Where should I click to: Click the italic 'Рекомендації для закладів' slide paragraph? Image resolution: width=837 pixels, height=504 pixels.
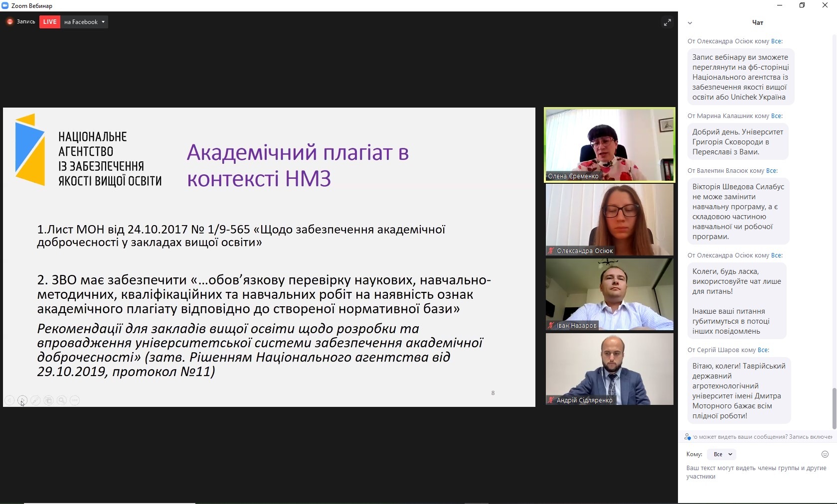260,350
